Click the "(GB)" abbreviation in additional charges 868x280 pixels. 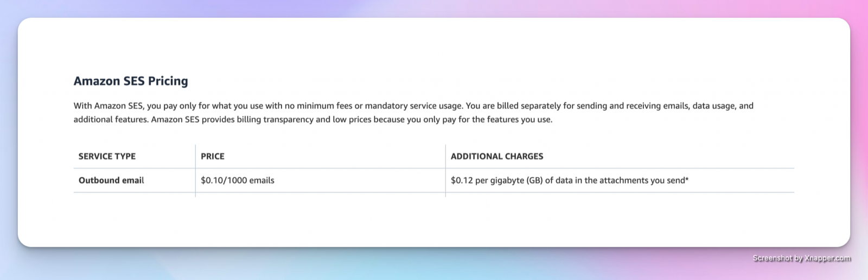point(534,180)
